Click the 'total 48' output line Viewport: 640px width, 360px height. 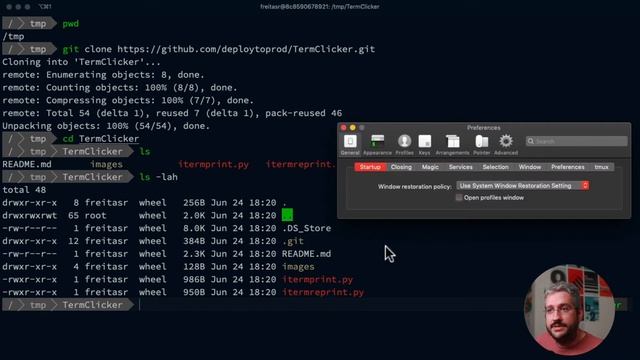coord(24,190)
